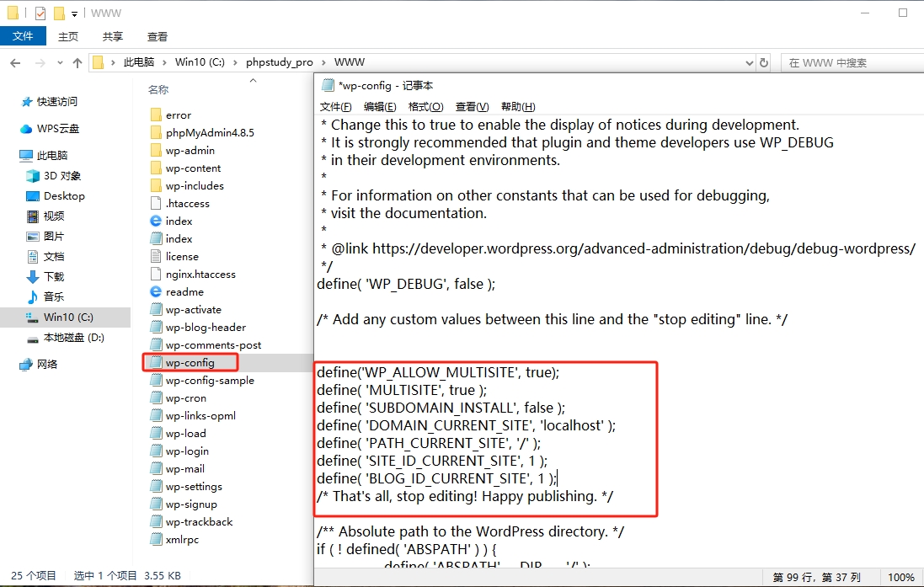The image size is (924, 587).
Task: Select the xmlrpc file icon
Action: click(156, 539)
